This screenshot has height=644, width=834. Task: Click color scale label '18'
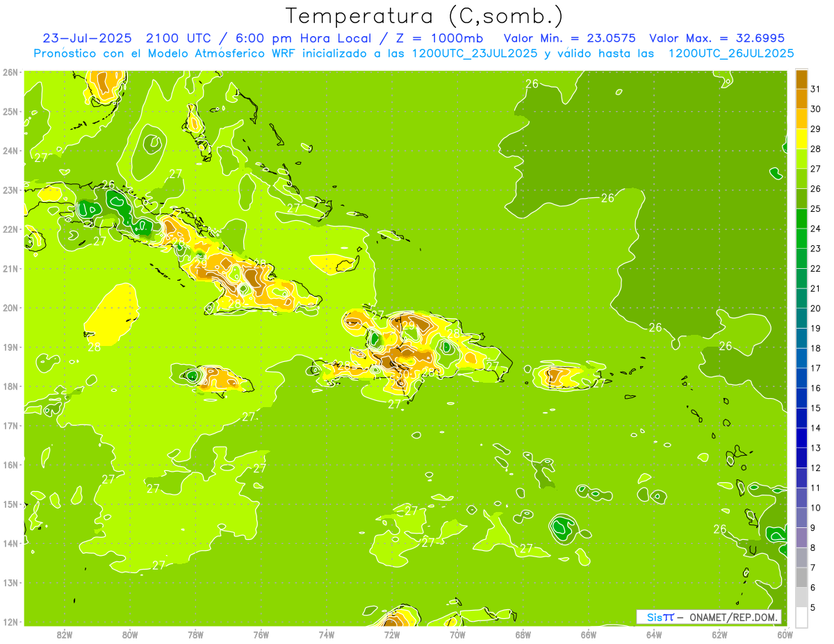coord(816,348)
